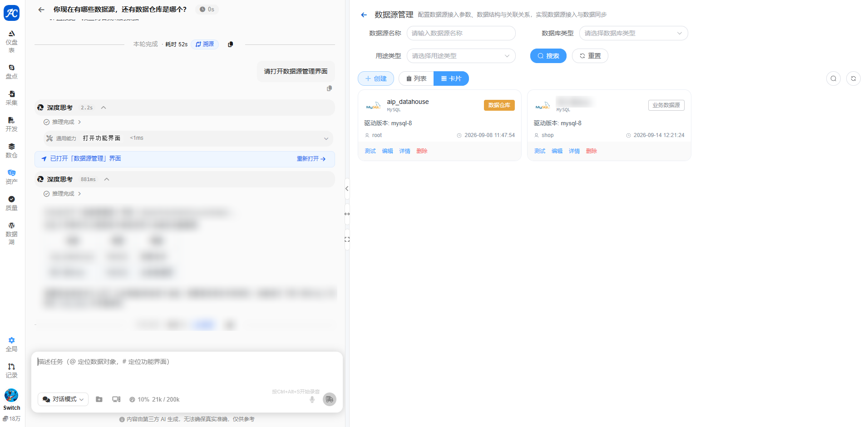Click 测试 on aip_datahouse card
This screenshot has width=868, height=427.
370,151
